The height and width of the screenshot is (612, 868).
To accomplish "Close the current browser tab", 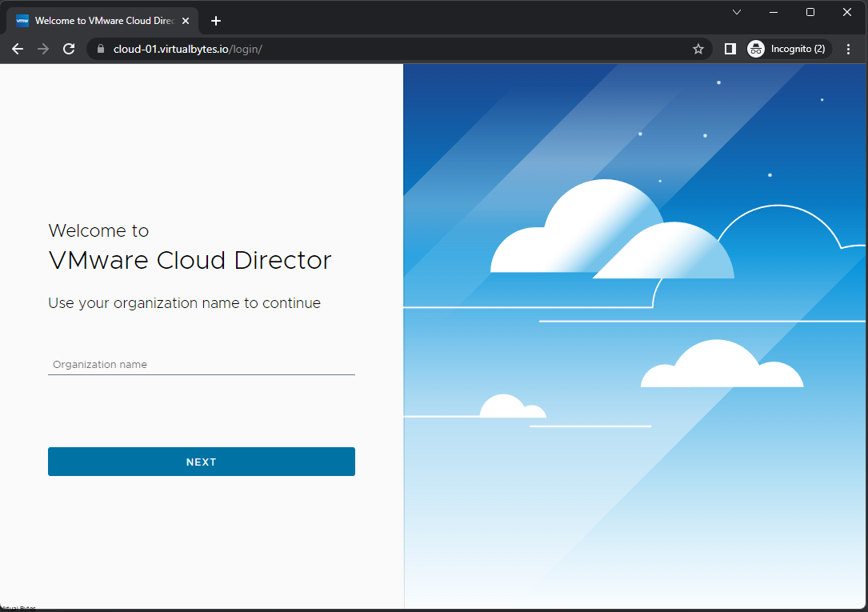I will point(185,20).
